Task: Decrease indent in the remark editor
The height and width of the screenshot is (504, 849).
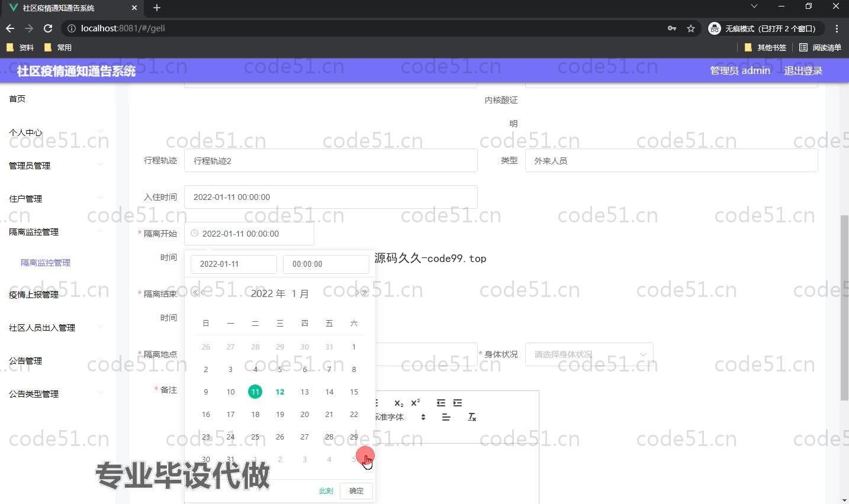Action: (440, 403)
